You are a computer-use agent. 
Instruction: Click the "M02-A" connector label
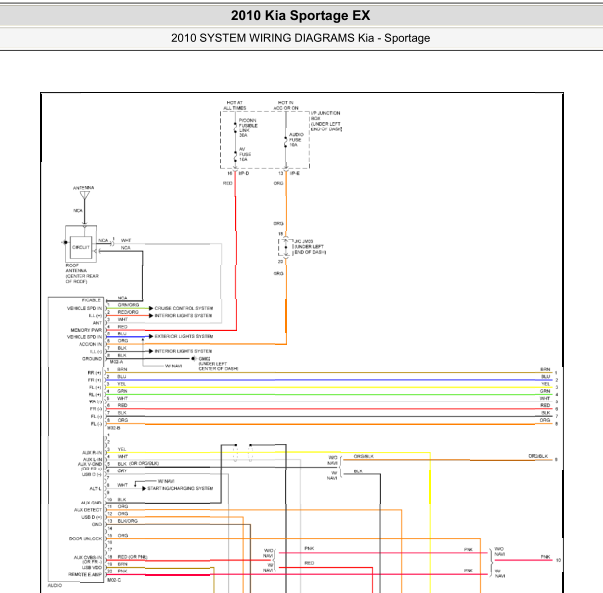coord(116,362)
